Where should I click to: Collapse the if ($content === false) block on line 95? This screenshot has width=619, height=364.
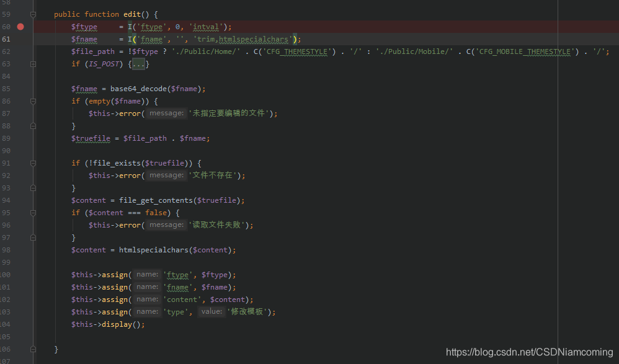(33, 213)
